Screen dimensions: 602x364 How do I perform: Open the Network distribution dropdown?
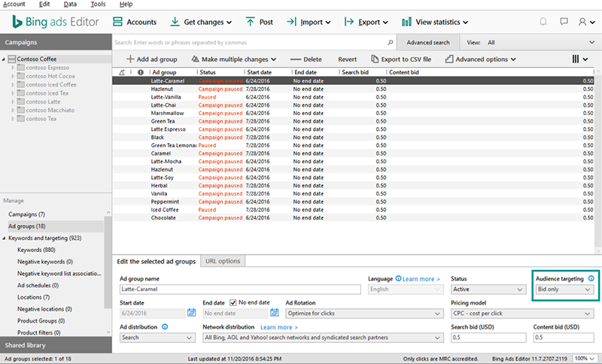point(323,338)
